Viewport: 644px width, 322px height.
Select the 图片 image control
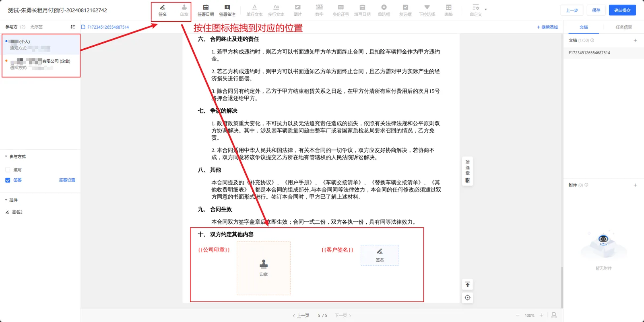coord(298,10)
